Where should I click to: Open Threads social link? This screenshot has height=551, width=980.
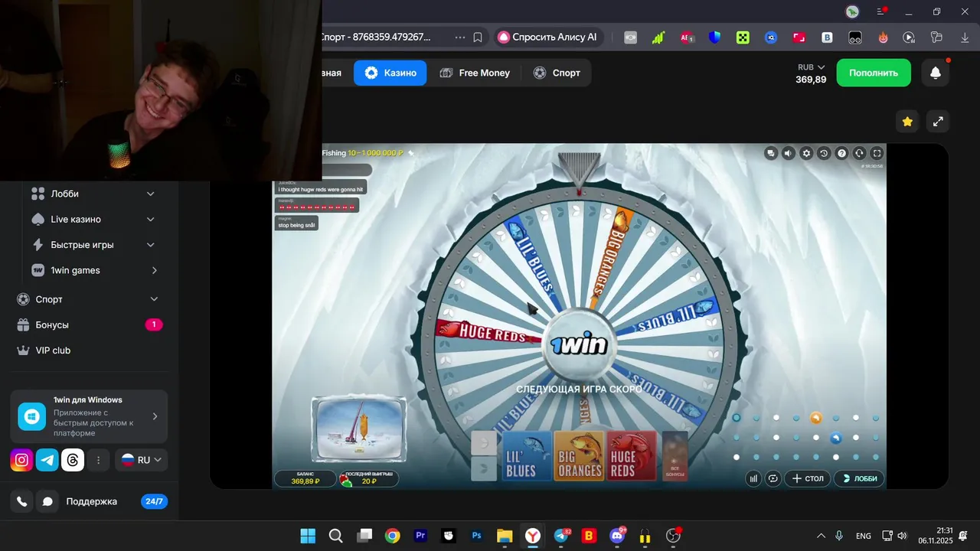pos(73,460)
